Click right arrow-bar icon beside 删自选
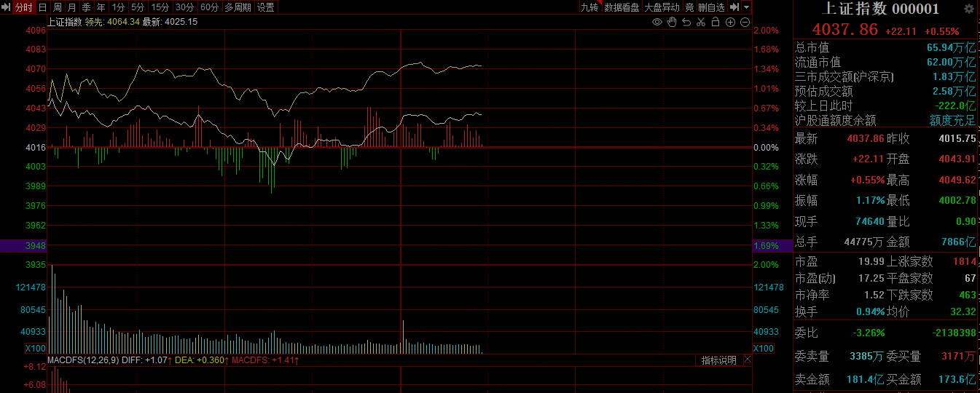Screen dimensions: 980x393 pos(734,7)
